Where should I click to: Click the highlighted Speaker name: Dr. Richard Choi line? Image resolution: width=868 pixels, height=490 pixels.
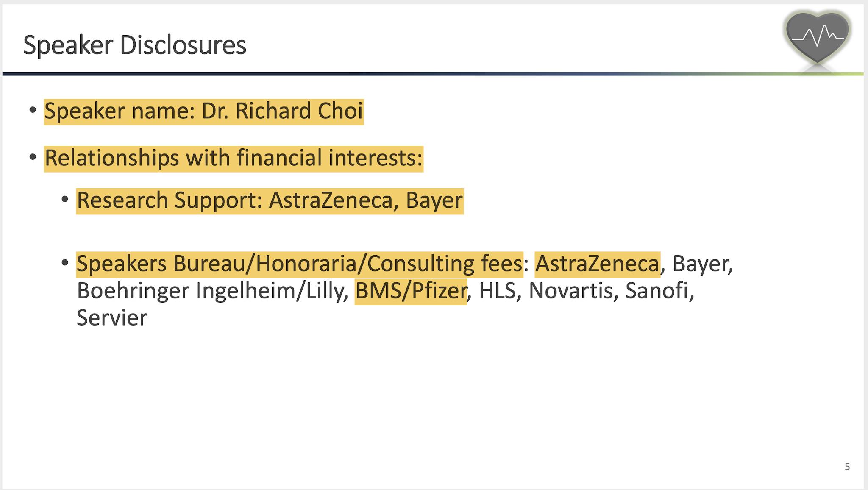(204, 111)
